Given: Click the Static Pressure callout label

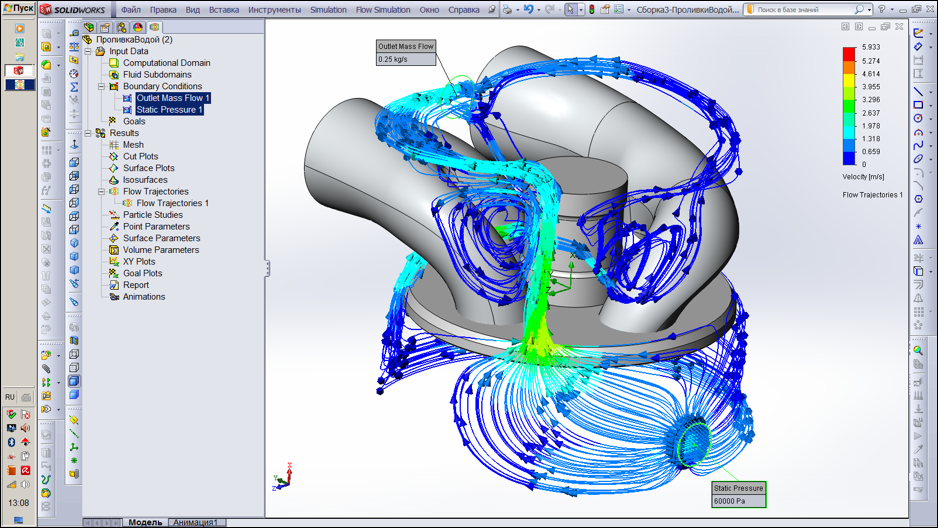Looking at the screenshot, I should [738, 488].
